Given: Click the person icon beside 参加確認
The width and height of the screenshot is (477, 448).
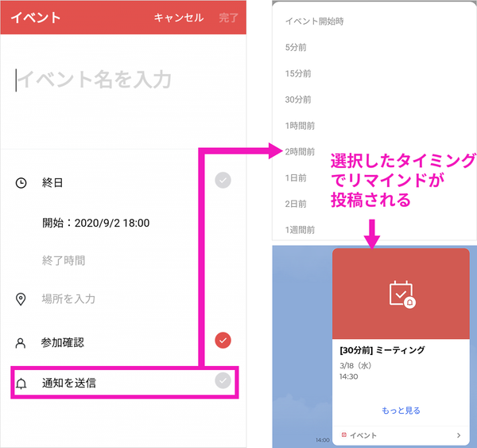Looking at the screenshot, I should tap(21, 343).
